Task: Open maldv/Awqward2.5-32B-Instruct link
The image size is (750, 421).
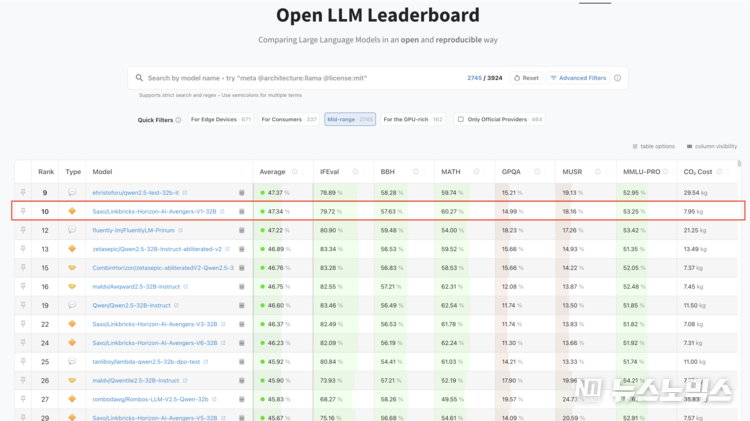Action: click(x=136, y=287)
